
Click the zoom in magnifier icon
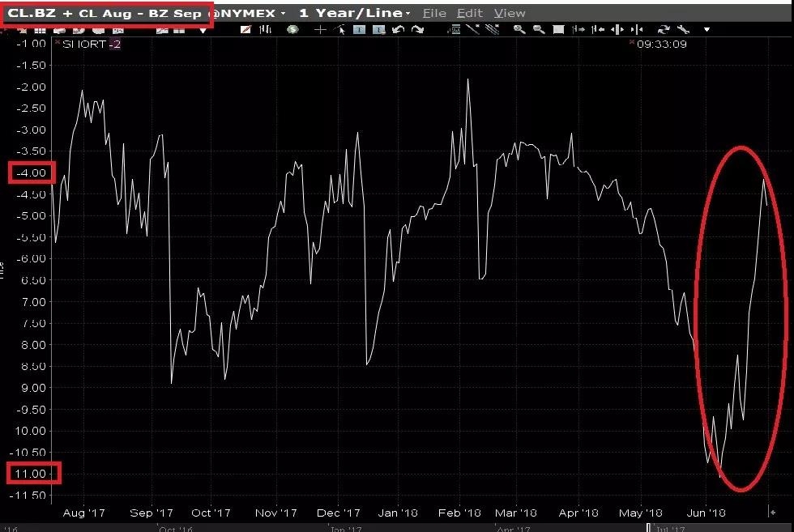click(519, 29)
